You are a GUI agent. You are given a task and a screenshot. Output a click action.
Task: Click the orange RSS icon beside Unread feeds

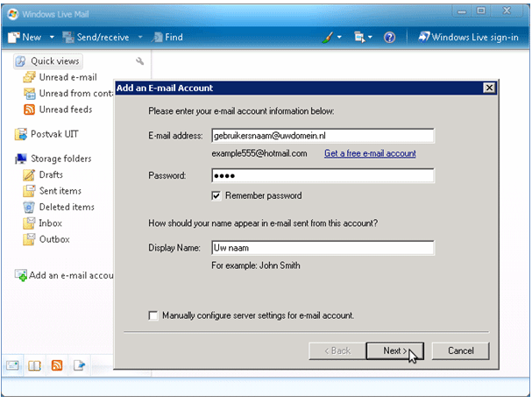pyautogui.click(x=29, y=110)
